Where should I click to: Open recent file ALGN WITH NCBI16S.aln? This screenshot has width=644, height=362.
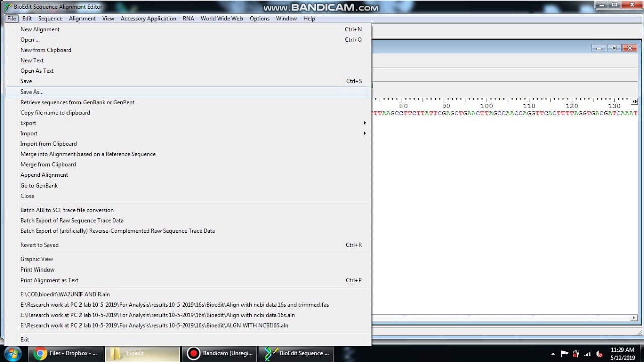pos(188,325)
